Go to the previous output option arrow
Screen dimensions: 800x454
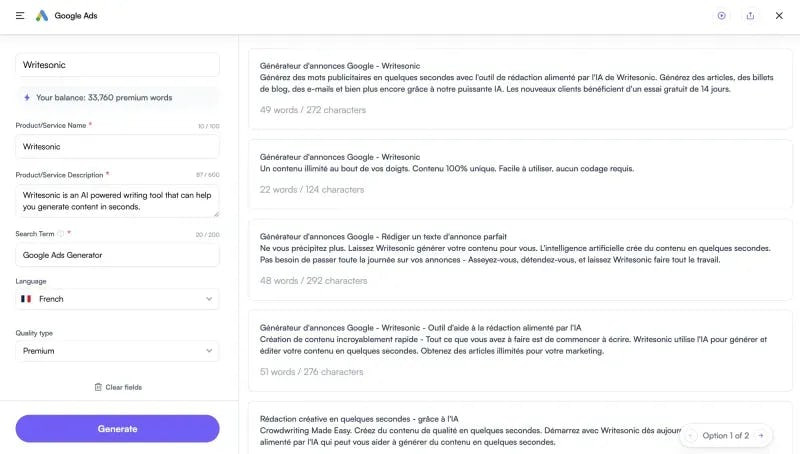[x=691, y=436]
